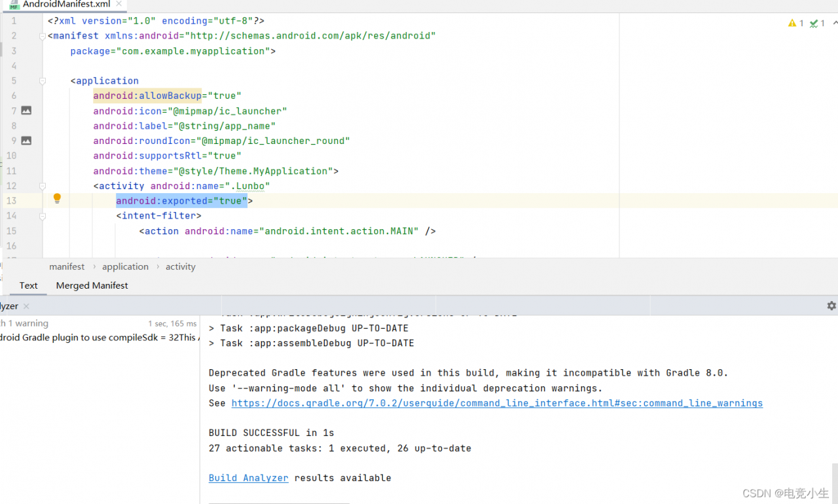This screenshot has width=838, height=504.
Task: Fold the intent-filter block on line 14
Action: point(42,216)
